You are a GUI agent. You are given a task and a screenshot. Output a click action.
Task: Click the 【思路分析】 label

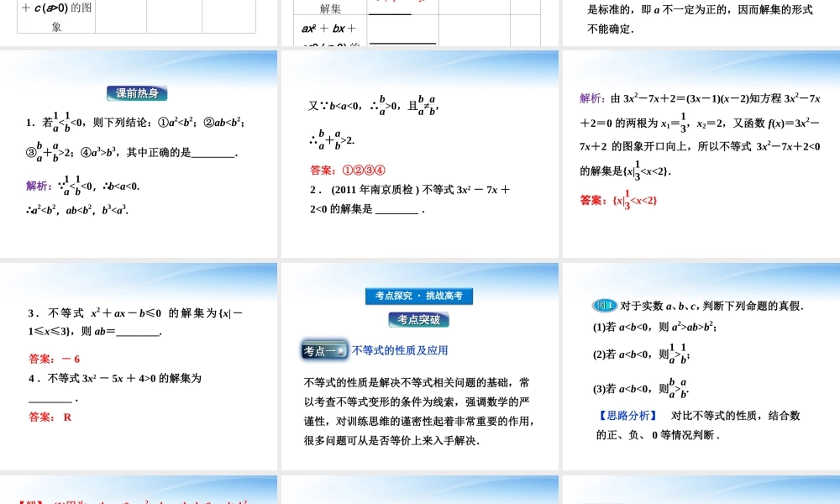627,416
